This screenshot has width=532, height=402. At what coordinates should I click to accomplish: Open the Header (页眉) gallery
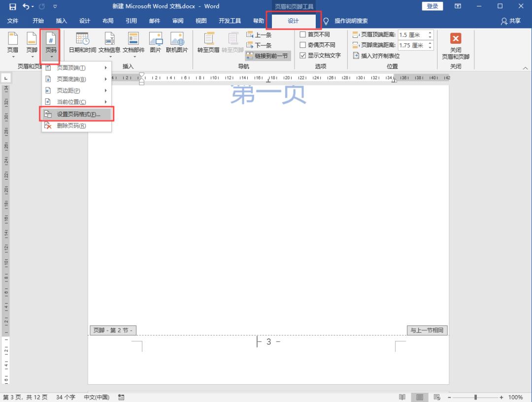click(x=13, y=44)
